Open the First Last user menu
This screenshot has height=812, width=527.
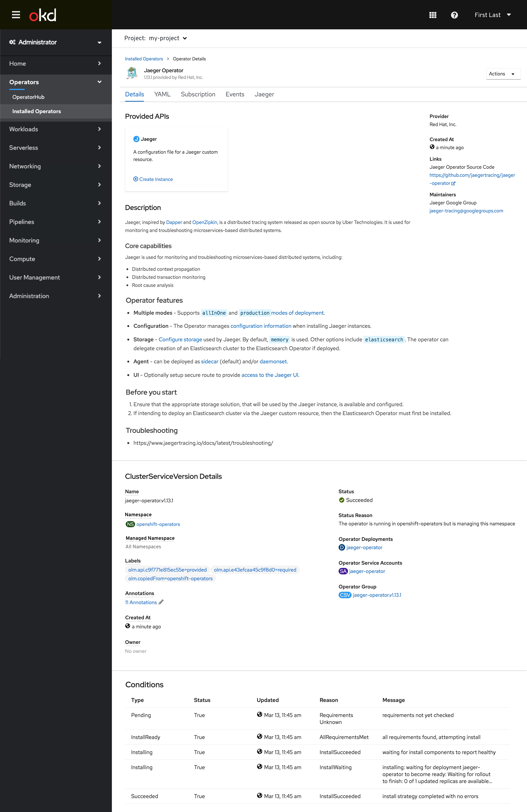[493, 15]
